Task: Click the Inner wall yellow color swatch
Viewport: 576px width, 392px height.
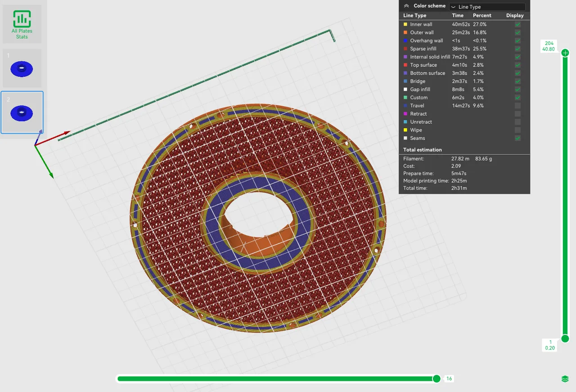Action: coord(405,24)
